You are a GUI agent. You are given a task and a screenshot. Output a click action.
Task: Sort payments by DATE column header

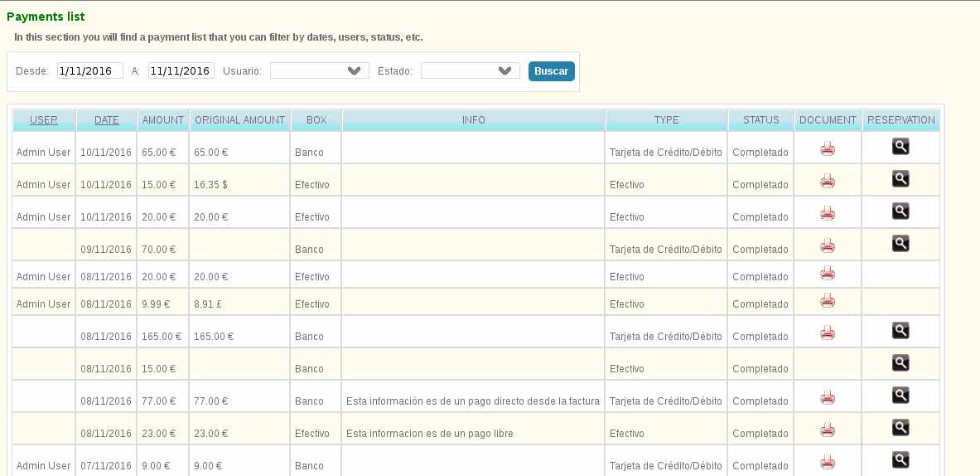pos(107,120)
